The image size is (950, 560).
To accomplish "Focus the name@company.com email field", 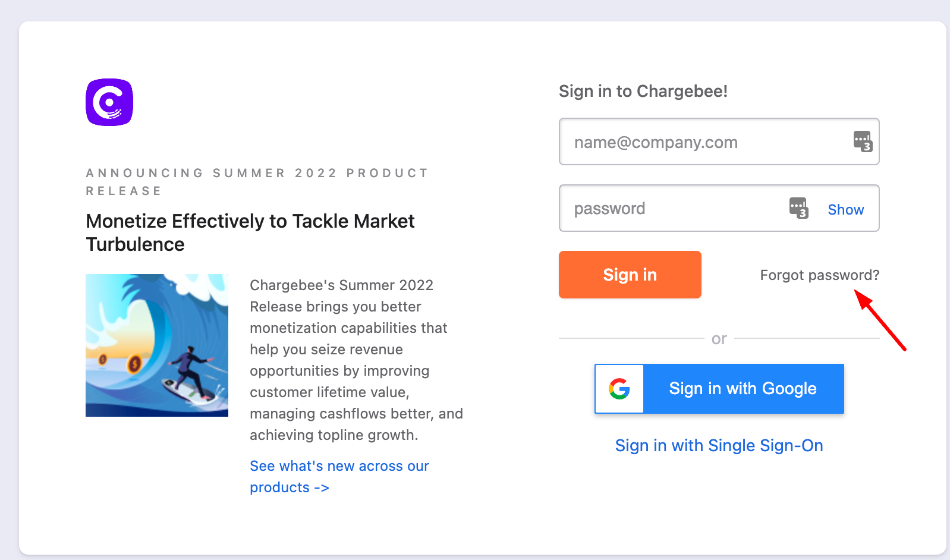I will pyautogui.click(x=702, y=142).
